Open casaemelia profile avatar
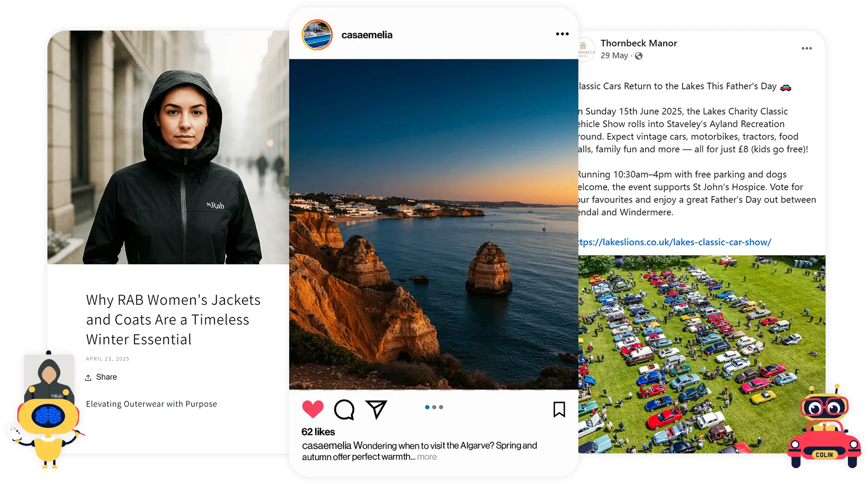This screenshot has height=484, width=868. [x=317, y=35]
